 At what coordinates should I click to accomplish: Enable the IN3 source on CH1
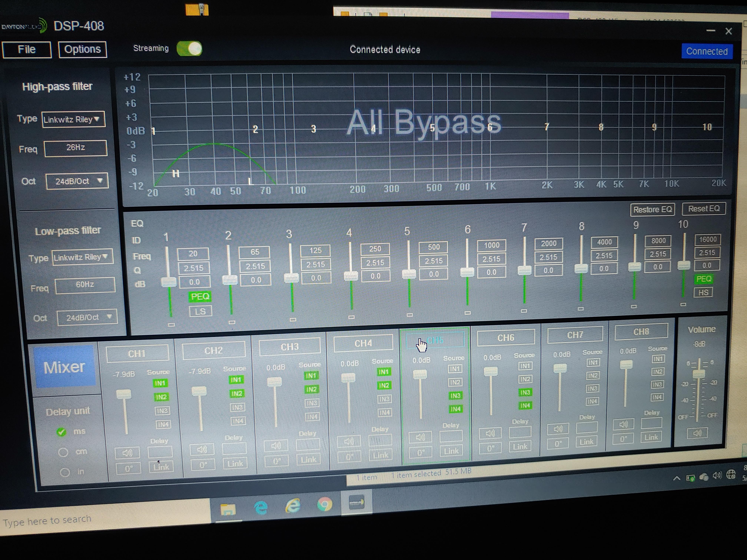(162, 411)
